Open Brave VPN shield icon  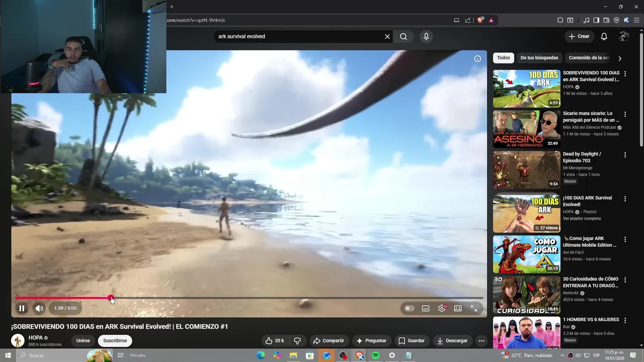tap(616, 20)
